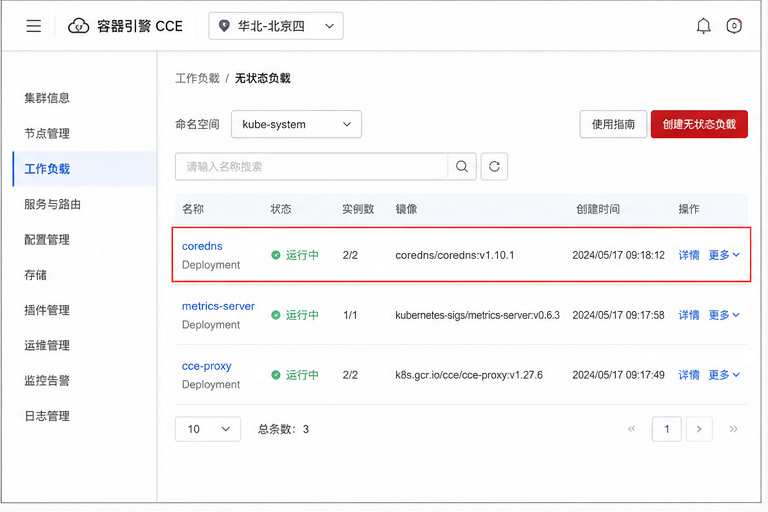Go to next page arrow
Screen dimensions: 768x512
point(699,429)
